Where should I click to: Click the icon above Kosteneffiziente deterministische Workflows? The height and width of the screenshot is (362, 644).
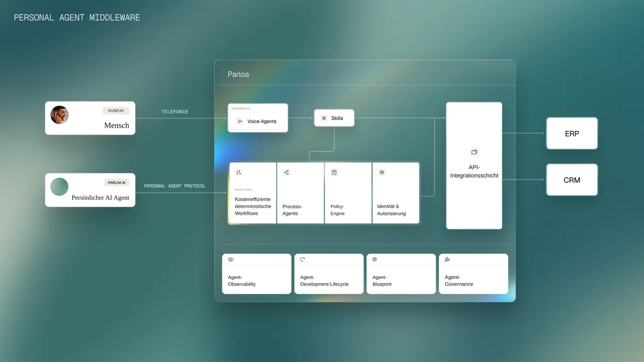point(239,172)
